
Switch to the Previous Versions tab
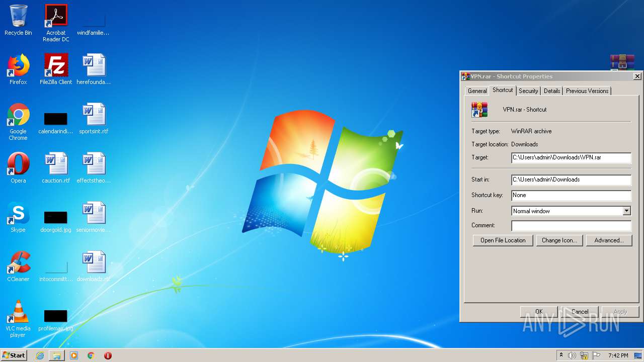coord(587,91)
